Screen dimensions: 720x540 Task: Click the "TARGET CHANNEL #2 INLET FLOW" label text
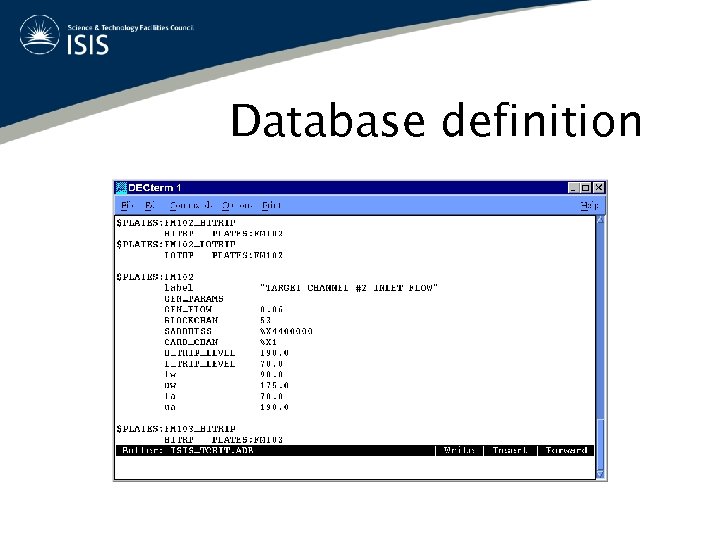pos(349,288)
